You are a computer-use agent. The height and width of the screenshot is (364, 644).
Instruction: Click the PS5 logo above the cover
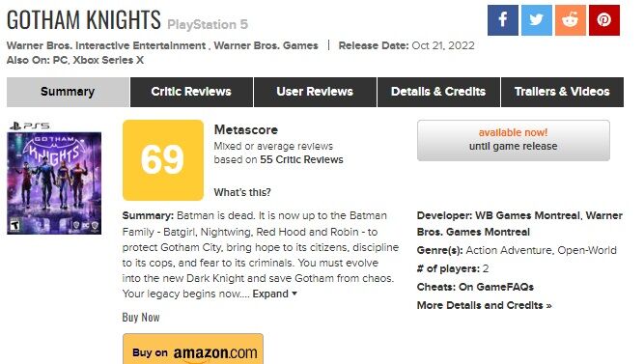30,126
